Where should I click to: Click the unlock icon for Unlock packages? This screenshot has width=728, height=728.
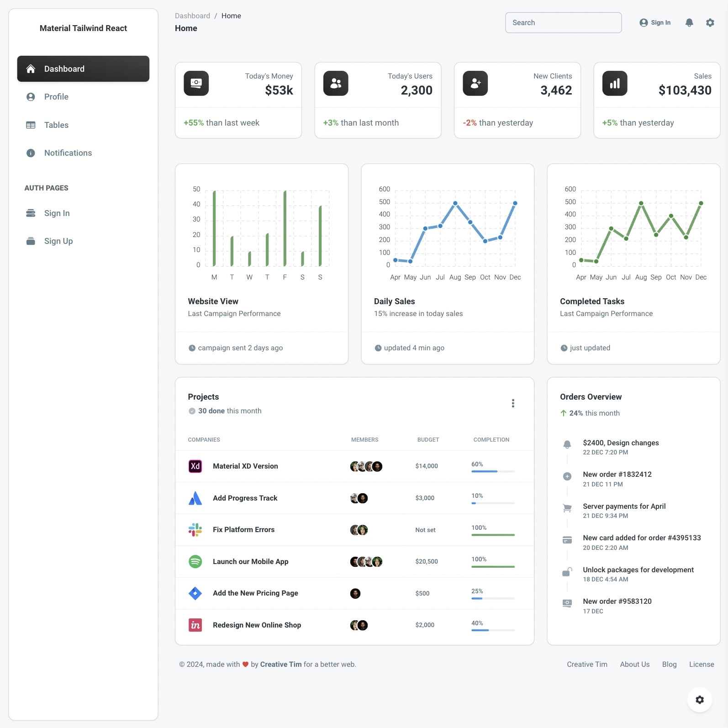[567, 572]
